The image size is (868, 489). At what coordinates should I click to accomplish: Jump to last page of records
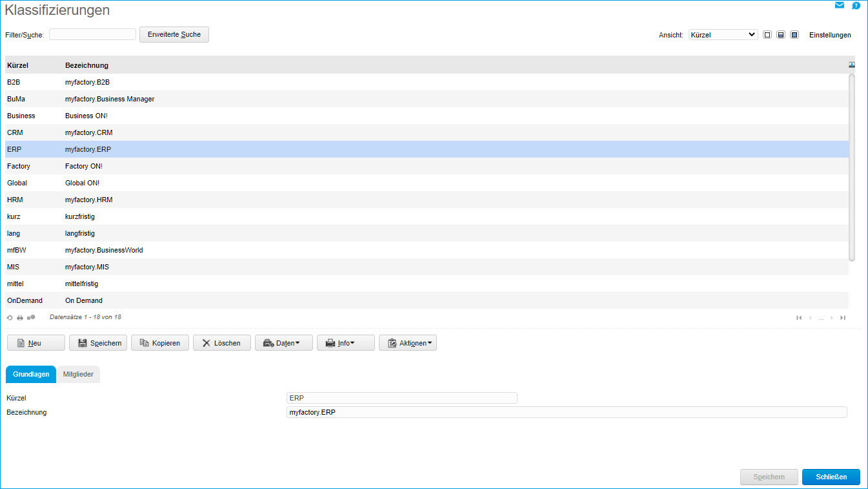(x=843, y=318)
